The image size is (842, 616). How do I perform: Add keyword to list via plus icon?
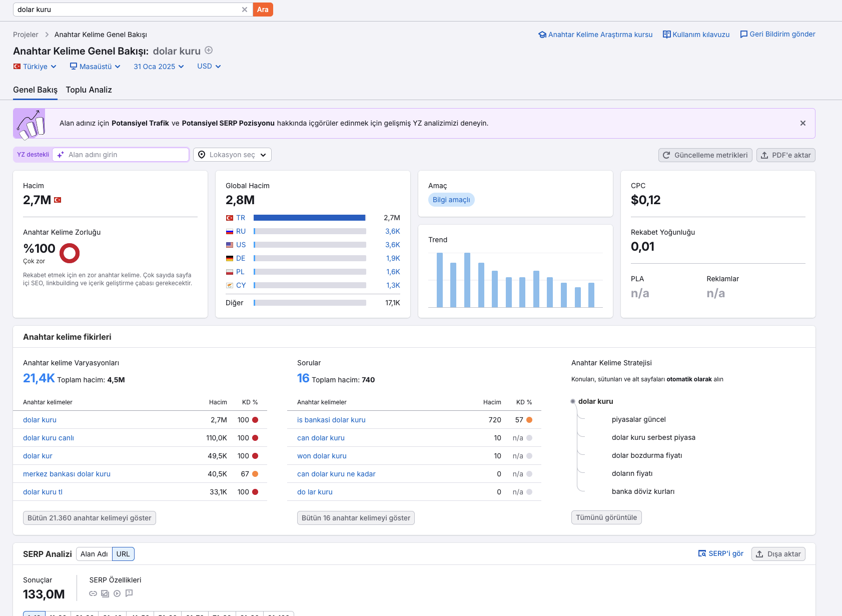tap(209, 50)
